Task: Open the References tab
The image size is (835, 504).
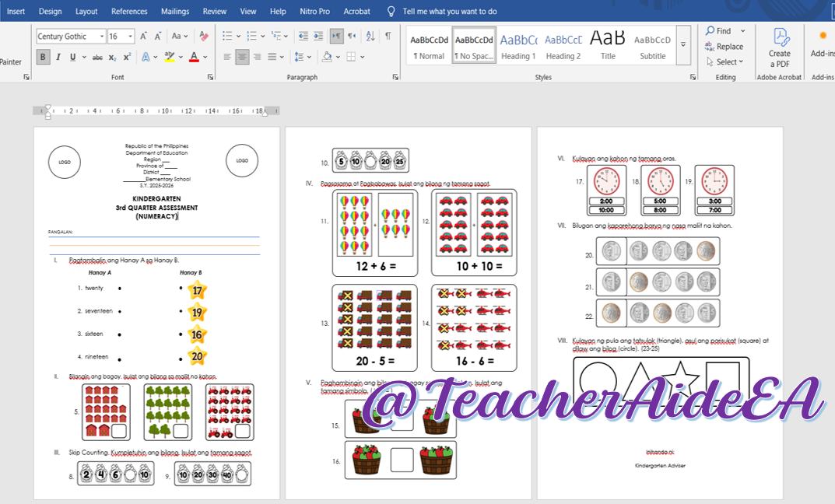Action: (129, 11)
